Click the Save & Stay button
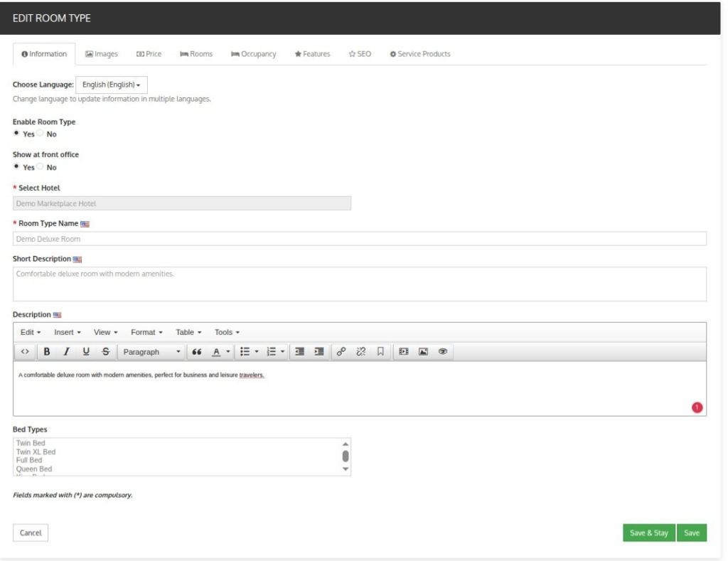Viewport: 728px width, 561px height. point(648,533)
